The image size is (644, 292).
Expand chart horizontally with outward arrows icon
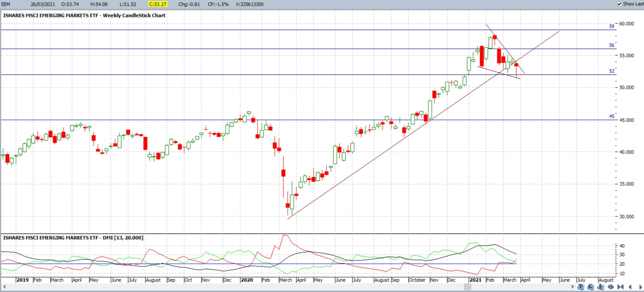click(611, 287)
